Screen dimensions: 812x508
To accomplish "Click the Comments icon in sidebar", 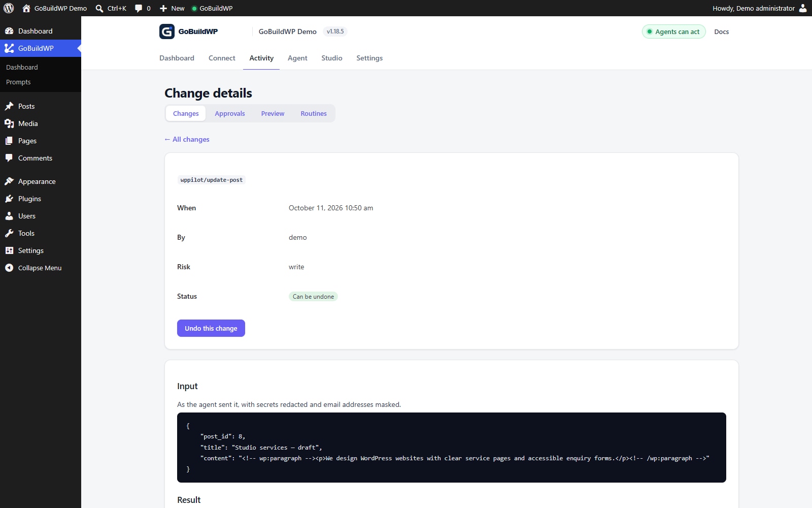I will [x=9, y=158].
